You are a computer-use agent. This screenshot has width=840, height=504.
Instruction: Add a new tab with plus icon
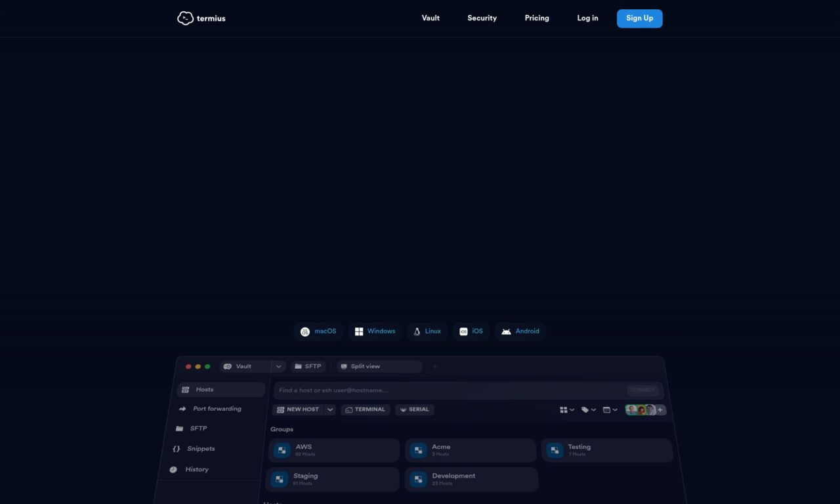click(x=434, y=366)
